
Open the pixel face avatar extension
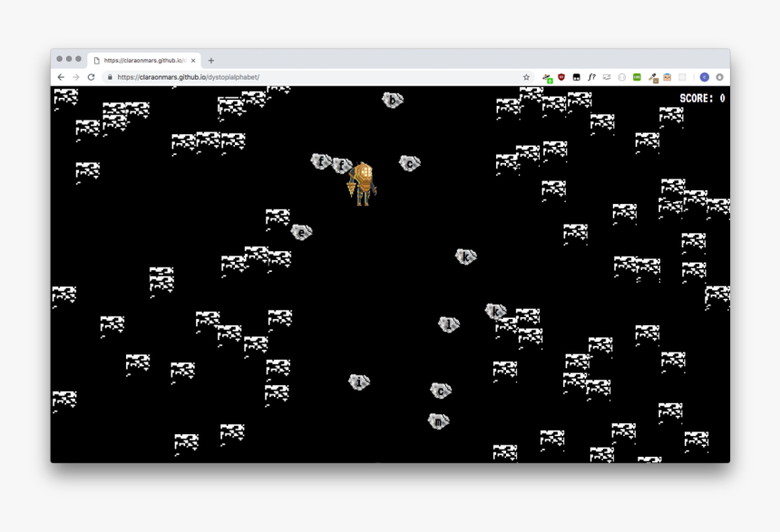pos(667,77)
